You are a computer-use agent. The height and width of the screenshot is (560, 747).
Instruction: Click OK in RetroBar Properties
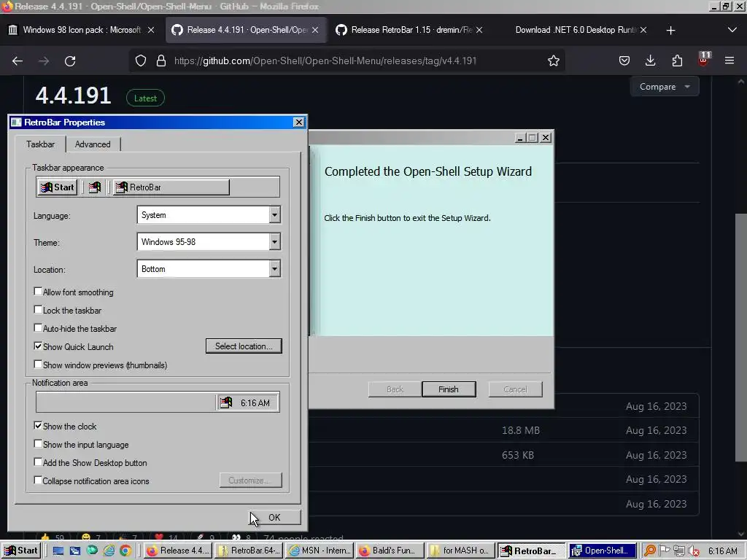pyautogui.click(x=274, y=518)
